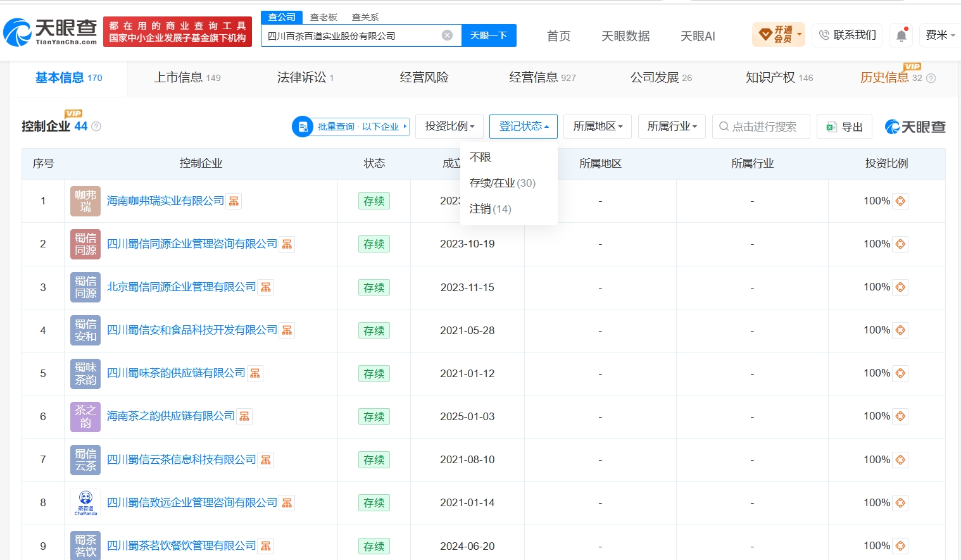Click help icon next to 控制企业 44
This screenshot has width=961, height=560.
pyautogui.click(x=96, y=127)
